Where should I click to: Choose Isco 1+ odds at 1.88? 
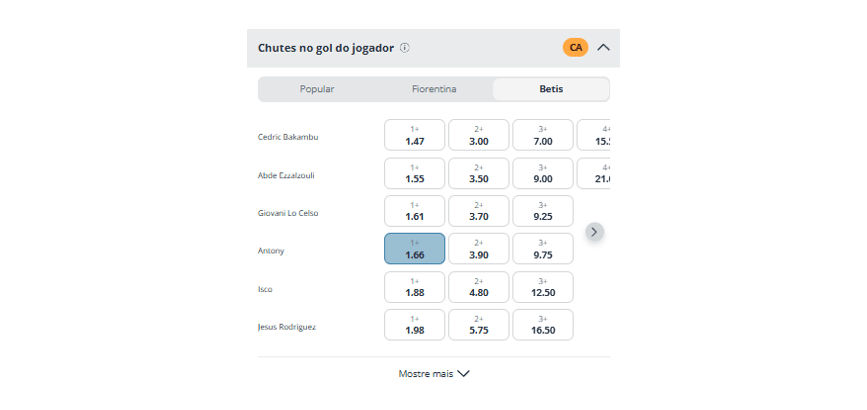(415, 287)
